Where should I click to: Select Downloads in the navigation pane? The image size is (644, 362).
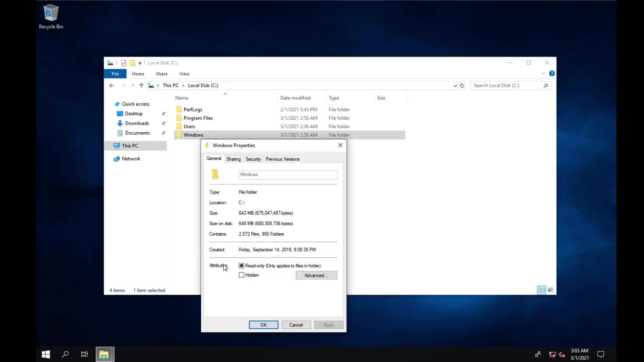(x=137, y=123)
